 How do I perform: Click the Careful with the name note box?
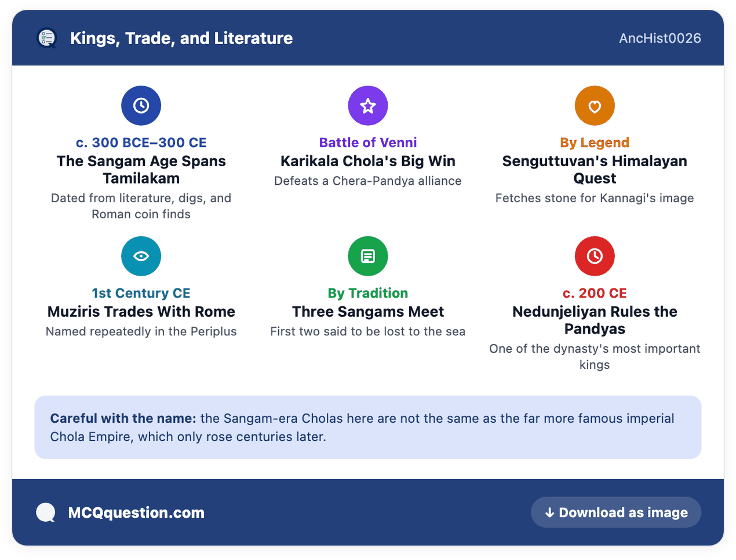[x=368, y=427]
